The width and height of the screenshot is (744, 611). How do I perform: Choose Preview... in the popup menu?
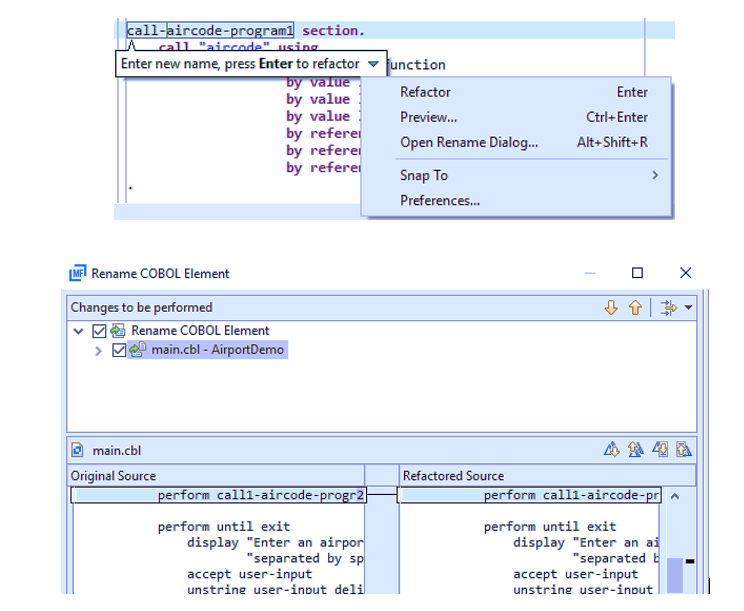pos(516,117)
